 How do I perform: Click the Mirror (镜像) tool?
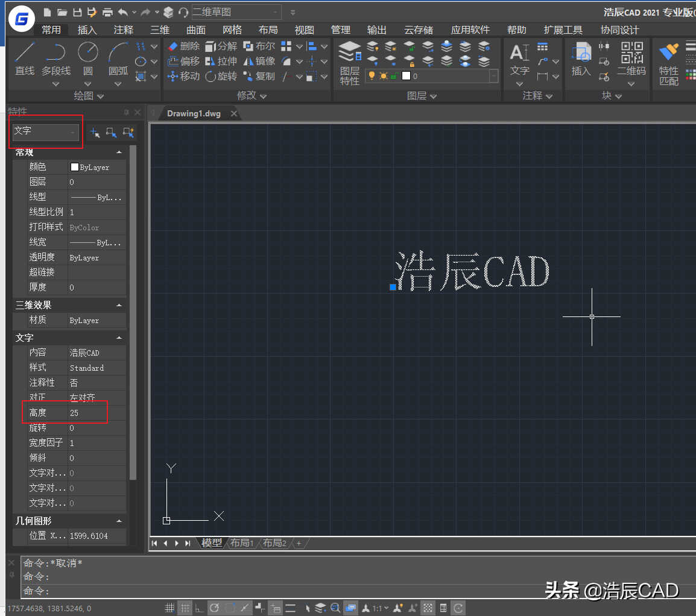point(259,61)
